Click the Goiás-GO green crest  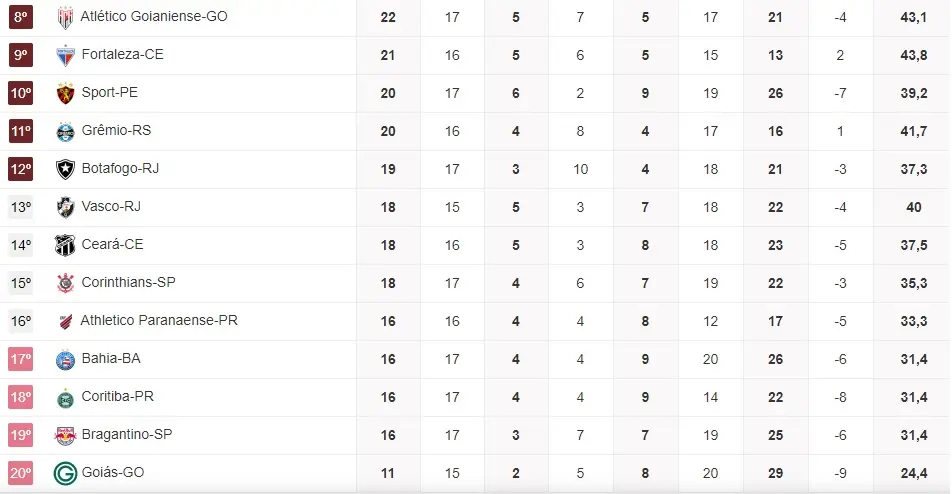(x=65, y=473)
